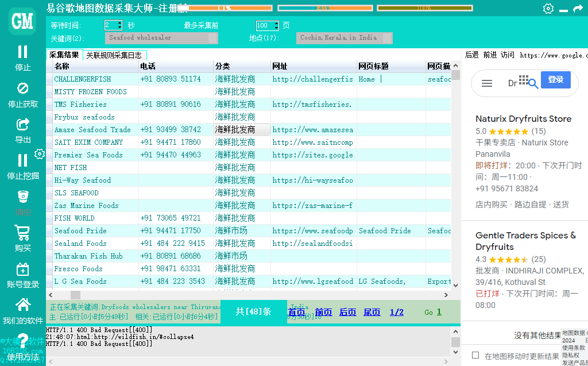
Task: Click the results table horizontal scrollbar thumb
Action: click(x=75, y=295)
